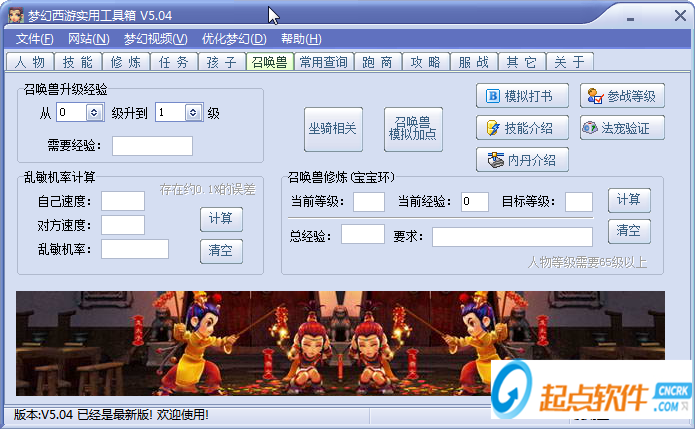This screenshot has height=429, width=695.
Task: Open 内丹介绍 introduction
Action: 522,160
